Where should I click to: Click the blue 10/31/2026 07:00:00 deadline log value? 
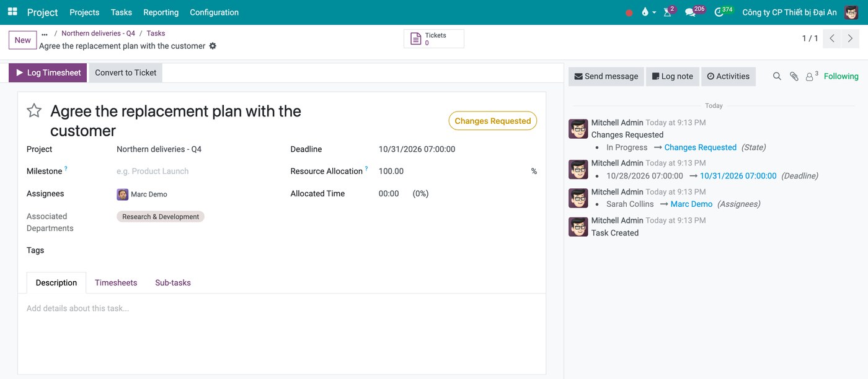[x=738, y=176]
